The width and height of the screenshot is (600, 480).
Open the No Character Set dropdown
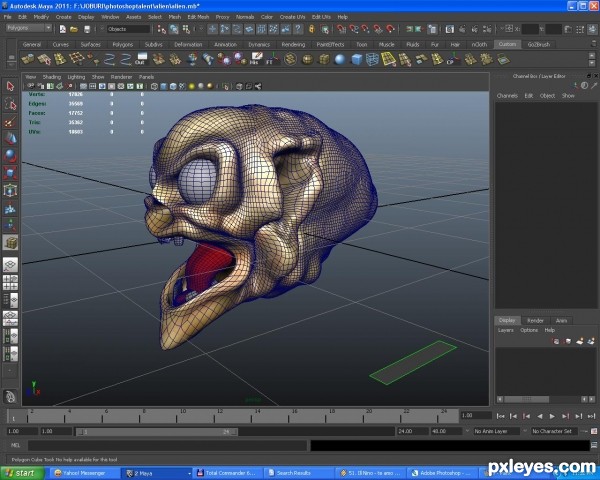(x=553, y=431)
